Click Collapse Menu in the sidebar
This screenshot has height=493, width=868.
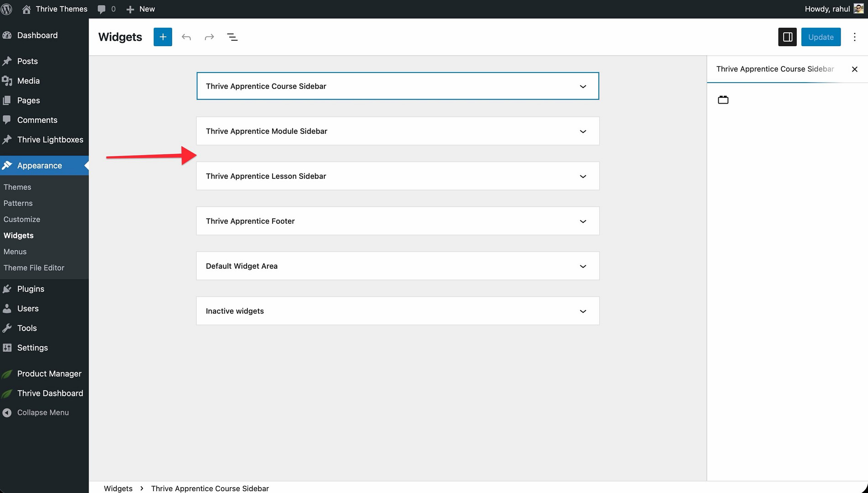coord(42,412)
